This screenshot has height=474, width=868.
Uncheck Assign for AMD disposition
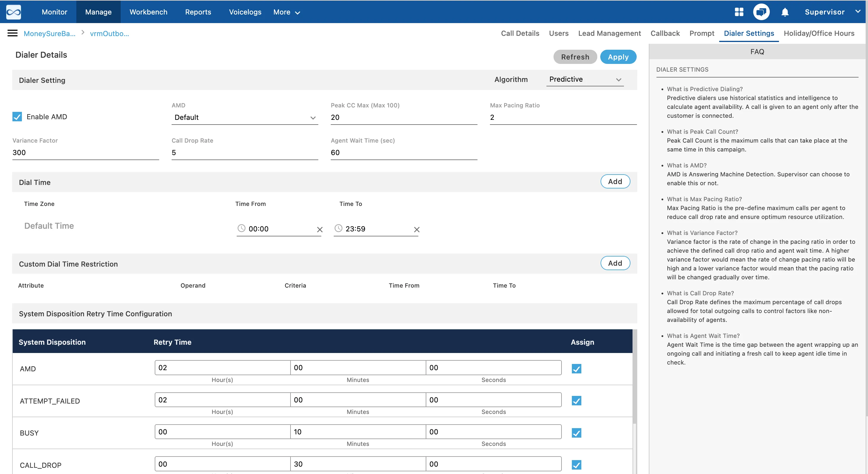pos(577,369)
